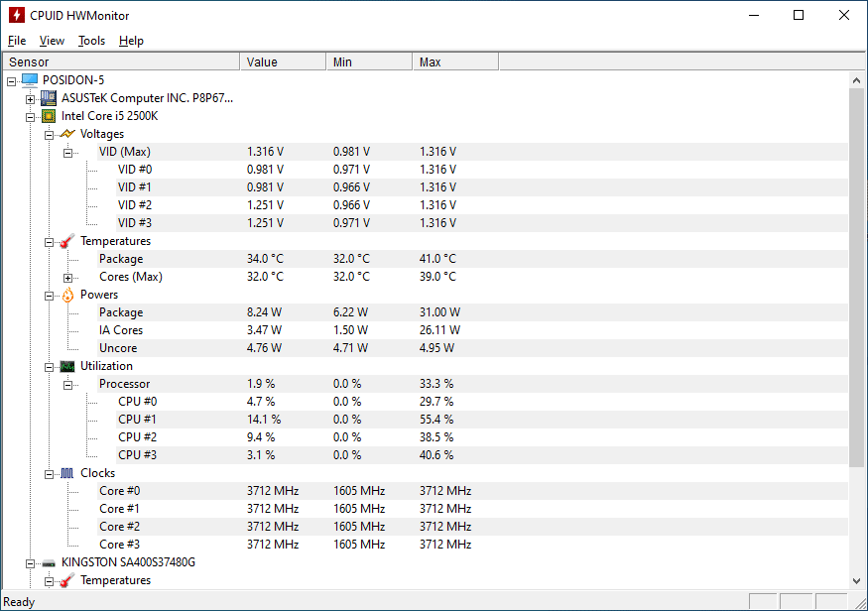The width and height of the screenshot is (868, 611).
Task: Click the 8.24 W package power value
Action: click(265, 312)
